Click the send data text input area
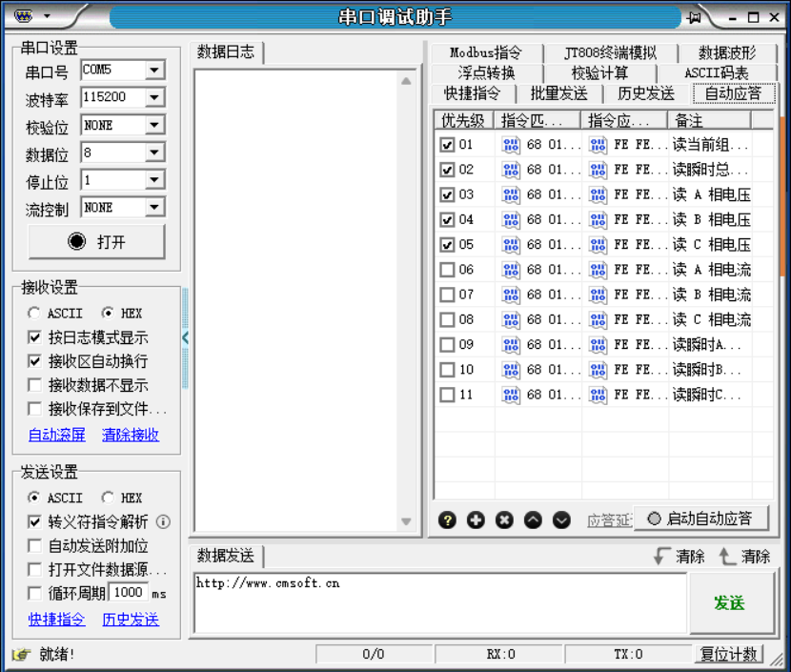The image size is (791, 672). coord(440,602)
